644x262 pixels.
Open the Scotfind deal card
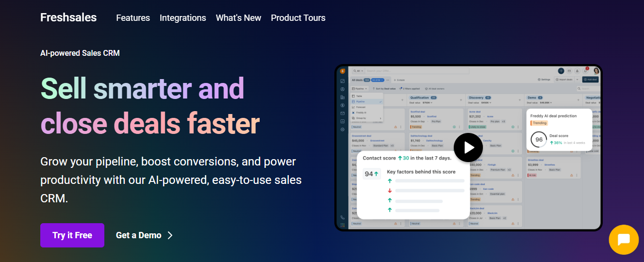[x=436, y=119]
